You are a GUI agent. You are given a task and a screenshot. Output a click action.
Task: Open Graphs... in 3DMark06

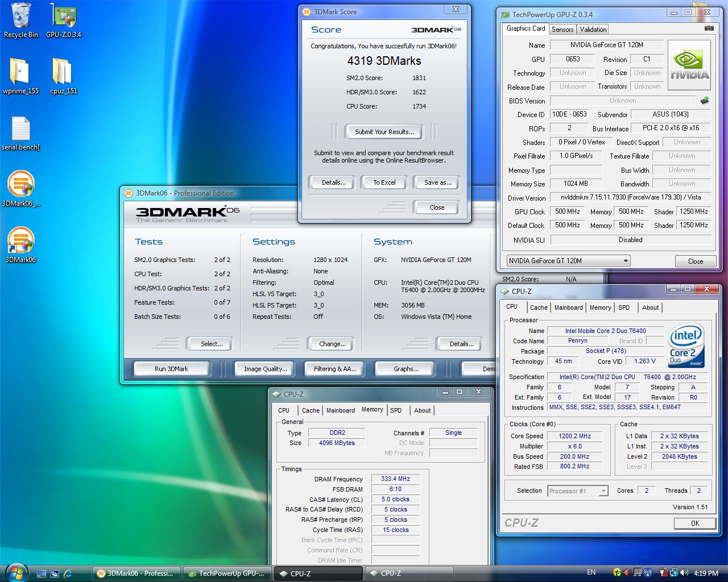click(406, 369)
